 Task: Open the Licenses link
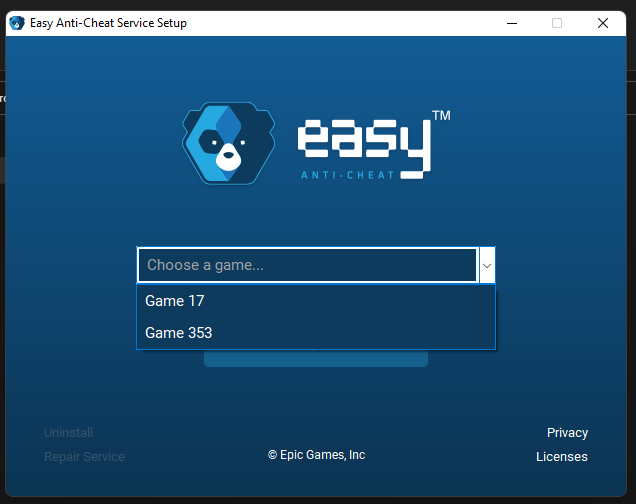click(x=562, y=457)
